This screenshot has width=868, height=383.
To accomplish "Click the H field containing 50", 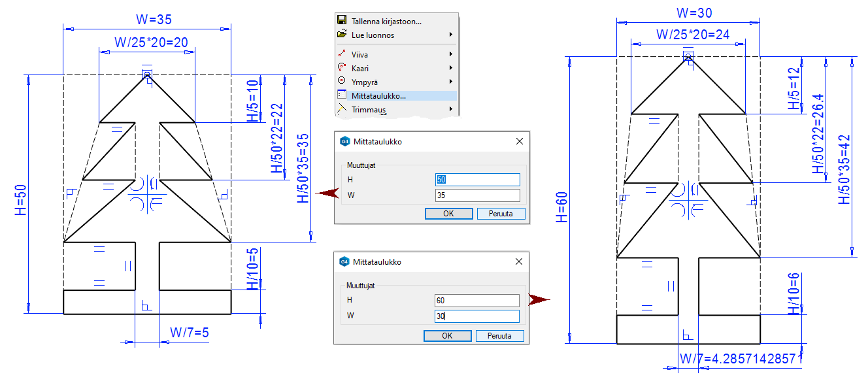I will [x=477, y=180].
